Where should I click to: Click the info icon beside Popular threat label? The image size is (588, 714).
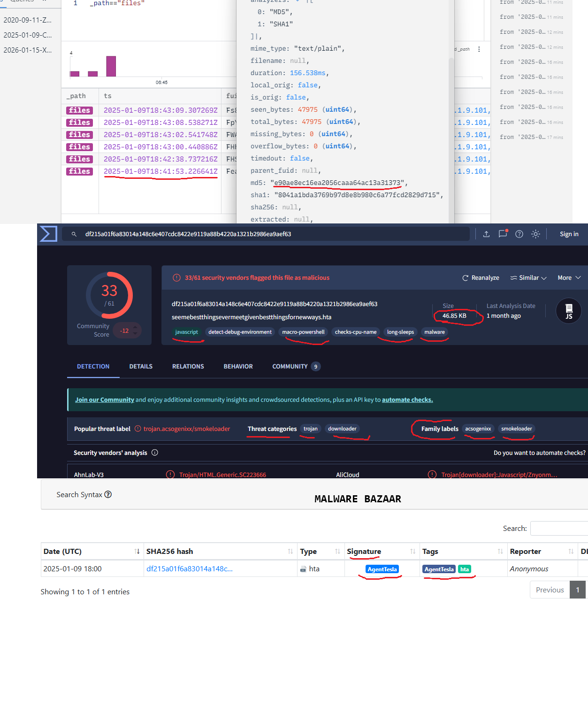click(138, 429)
